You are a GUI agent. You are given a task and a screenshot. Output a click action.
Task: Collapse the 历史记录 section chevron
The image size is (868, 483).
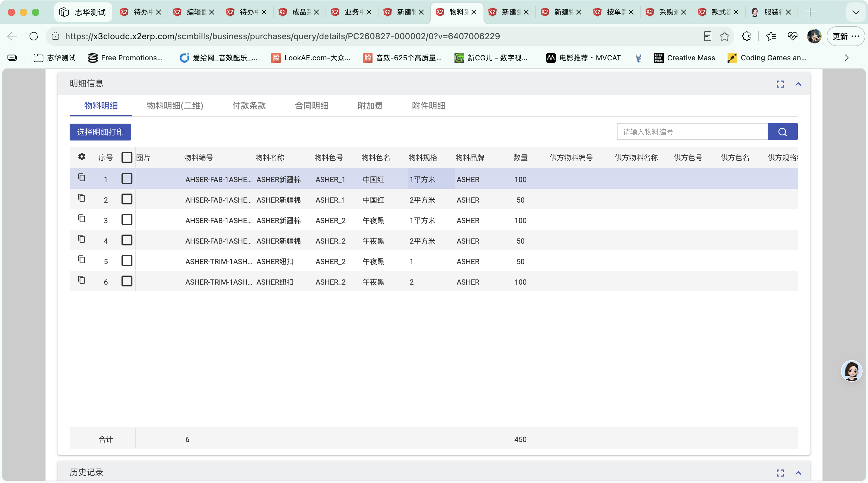tap(798, 473)
